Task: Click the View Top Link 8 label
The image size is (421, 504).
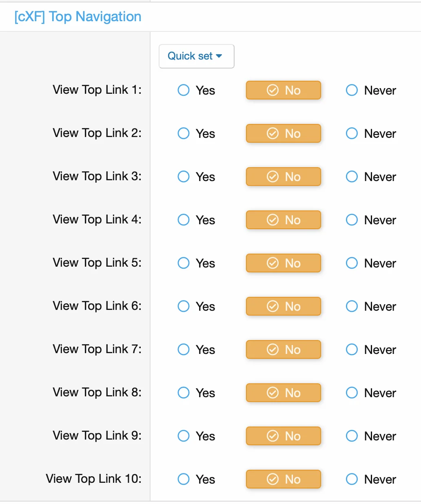Action: (97, 393)
